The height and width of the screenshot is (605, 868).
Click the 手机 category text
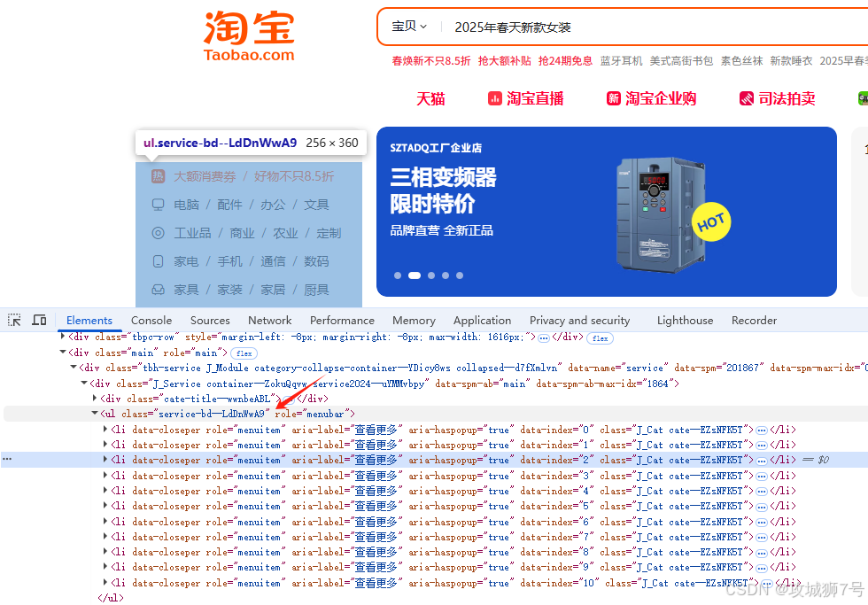[x=229, y=261]
